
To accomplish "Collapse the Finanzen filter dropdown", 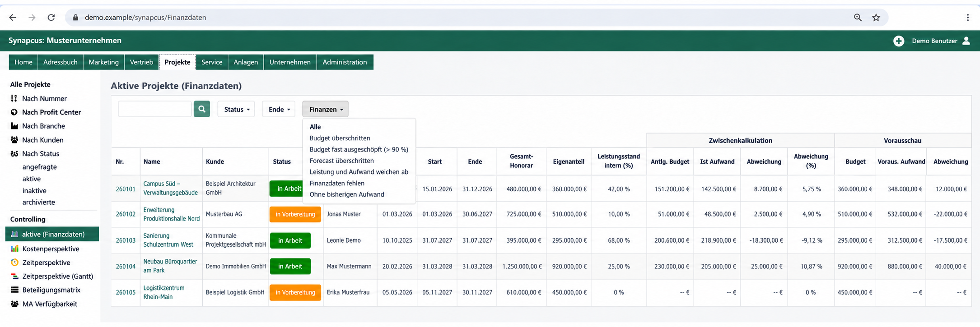I will [x=325, y=109].
